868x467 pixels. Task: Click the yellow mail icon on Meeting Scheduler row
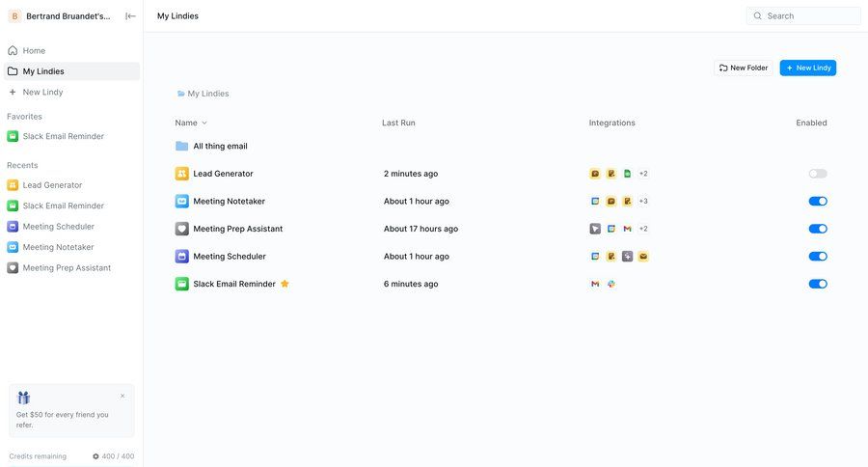tap(643, 257)
